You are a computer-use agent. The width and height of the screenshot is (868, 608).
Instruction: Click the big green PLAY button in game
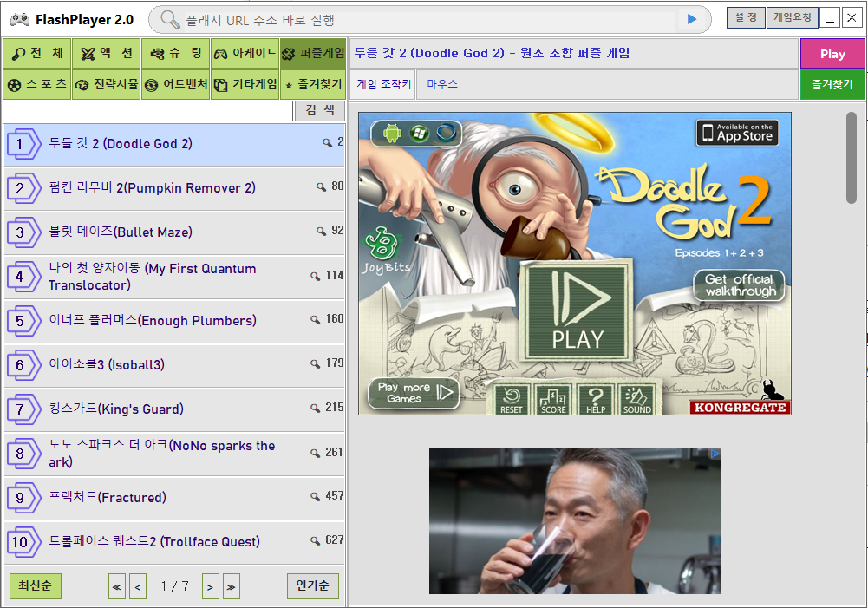(x=578, y=311)
